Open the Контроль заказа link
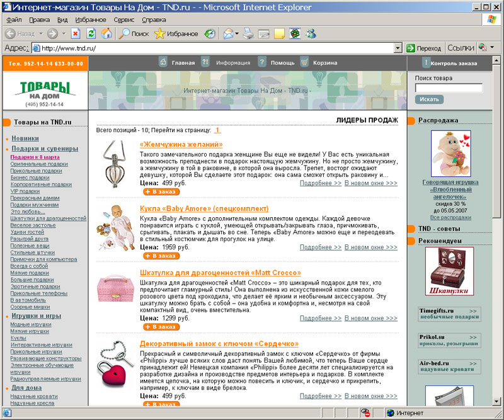Image resolution: width=504 pixels, height=420 pixels. [454, 64]
